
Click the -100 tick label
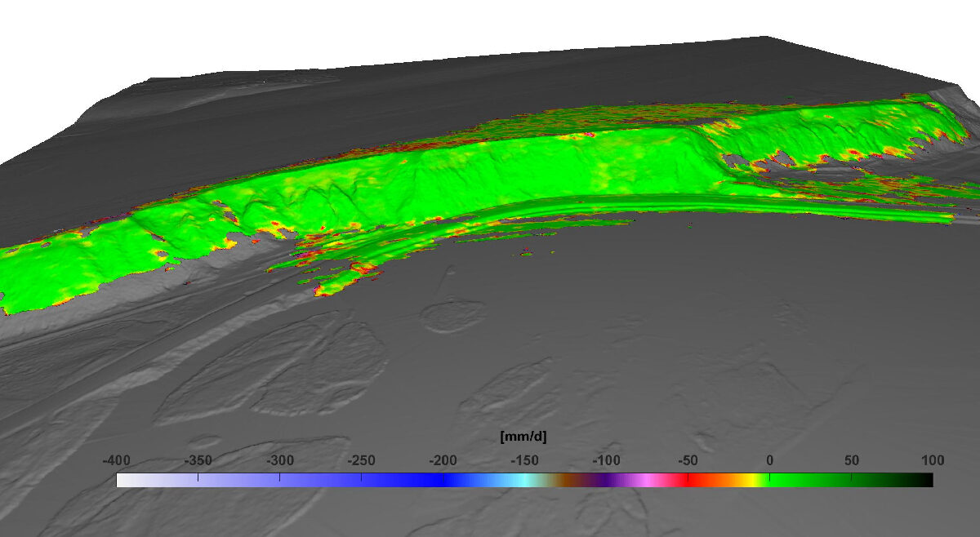point(606,460)
